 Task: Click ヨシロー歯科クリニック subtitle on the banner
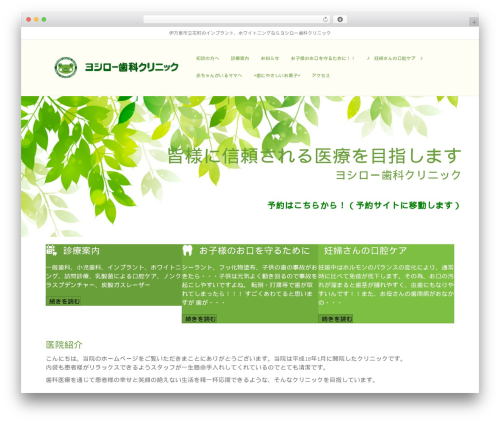398,175
